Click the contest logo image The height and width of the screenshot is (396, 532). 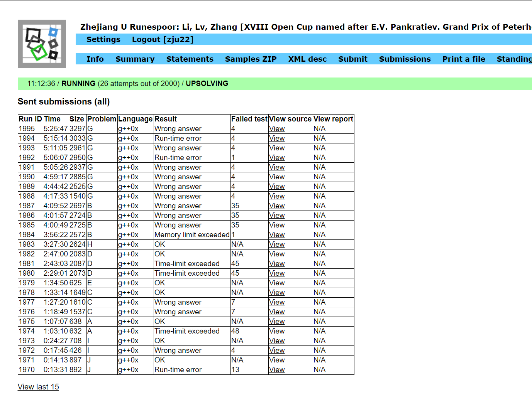42,44
